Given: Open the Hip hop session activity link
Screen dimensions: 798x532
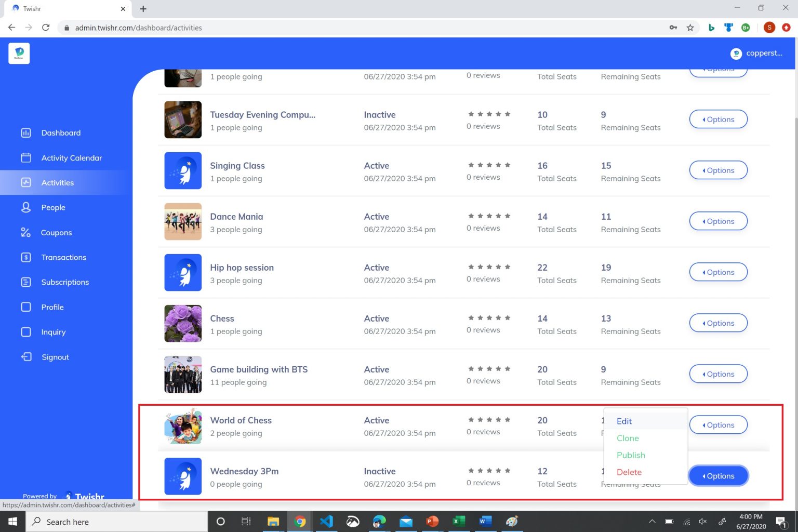Looking at the screenshot, I should coord(242,268).
